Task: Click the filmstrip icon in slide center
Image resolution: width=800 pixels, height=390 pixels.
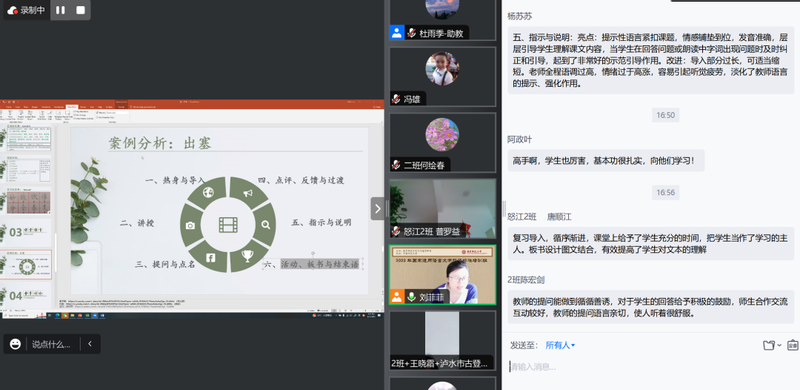Action: [228, 225]
